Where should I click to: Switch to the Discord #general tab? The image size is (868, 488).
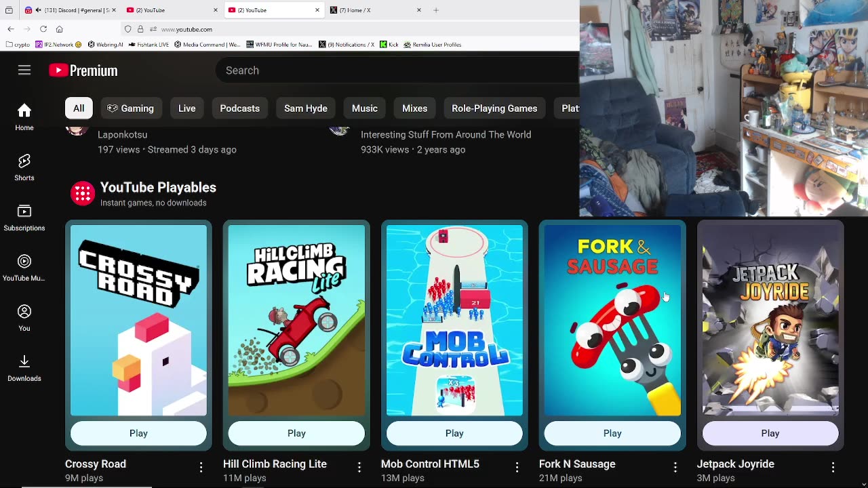pyautogui.click(x=70, y=10)
